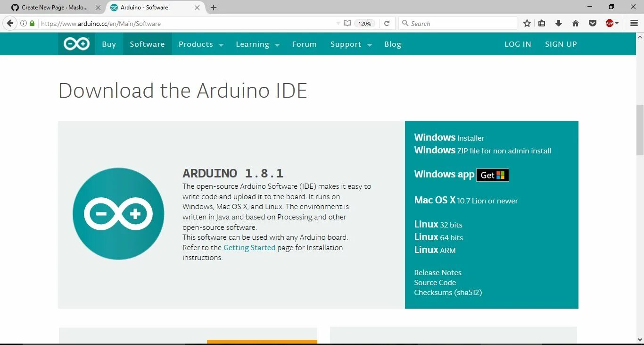Download Linux 32 bits version
Viewport: 644px width, 345px height.
click(438, 224)
